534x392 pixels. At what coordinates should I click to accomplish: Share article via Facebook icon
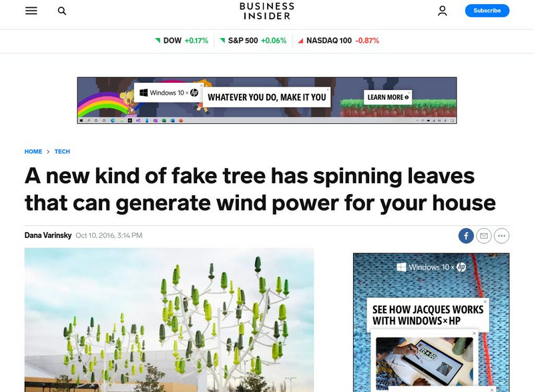[x=466, y=235]
